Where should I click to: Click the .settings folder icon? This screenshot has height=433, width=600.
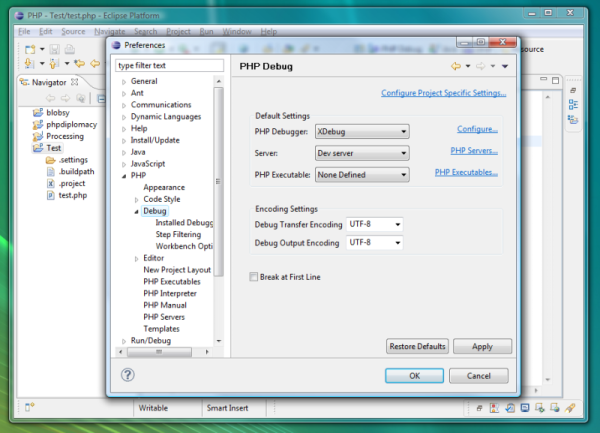(51, 160)
